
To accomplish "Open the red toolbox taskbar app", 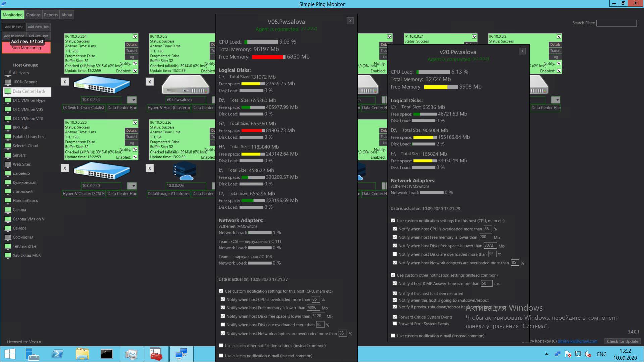I will point(156,354).
